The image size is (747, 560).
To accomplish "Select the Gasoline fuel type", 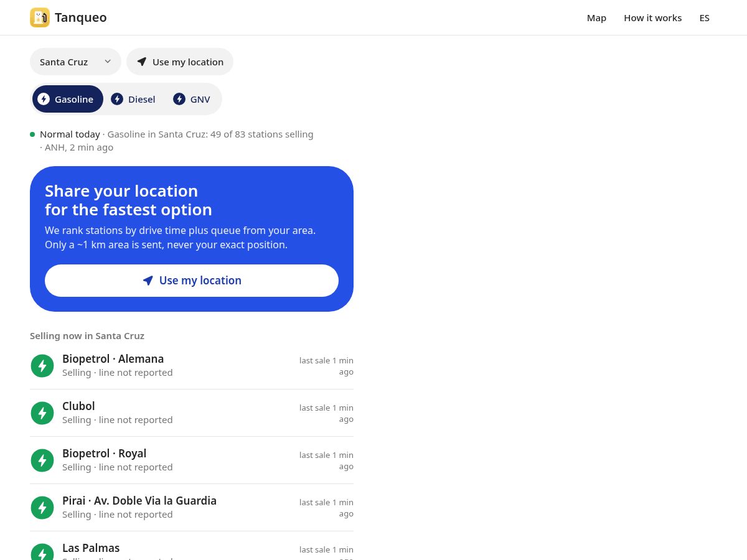I will pyautogui.click(x=68, y=99).
